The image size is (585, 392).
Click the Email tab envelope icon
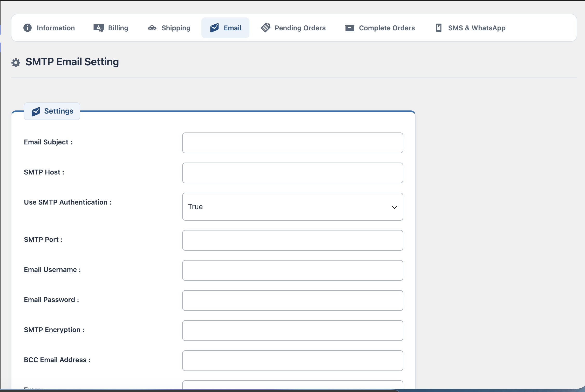(214, 28)
